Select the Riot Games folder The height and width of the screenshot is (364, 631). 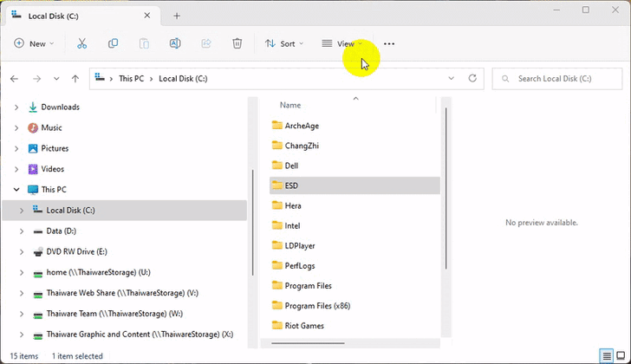298,326
